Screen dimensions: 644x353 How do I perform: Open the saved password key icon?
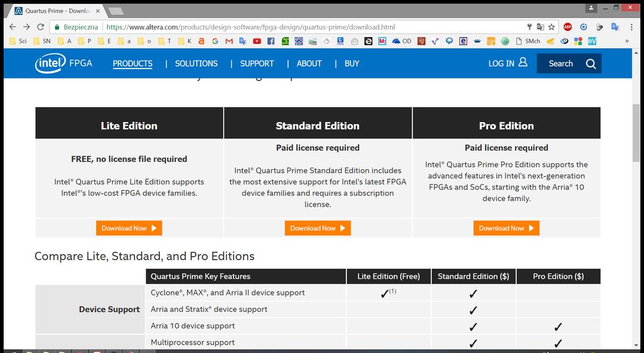tap(530, 27)
